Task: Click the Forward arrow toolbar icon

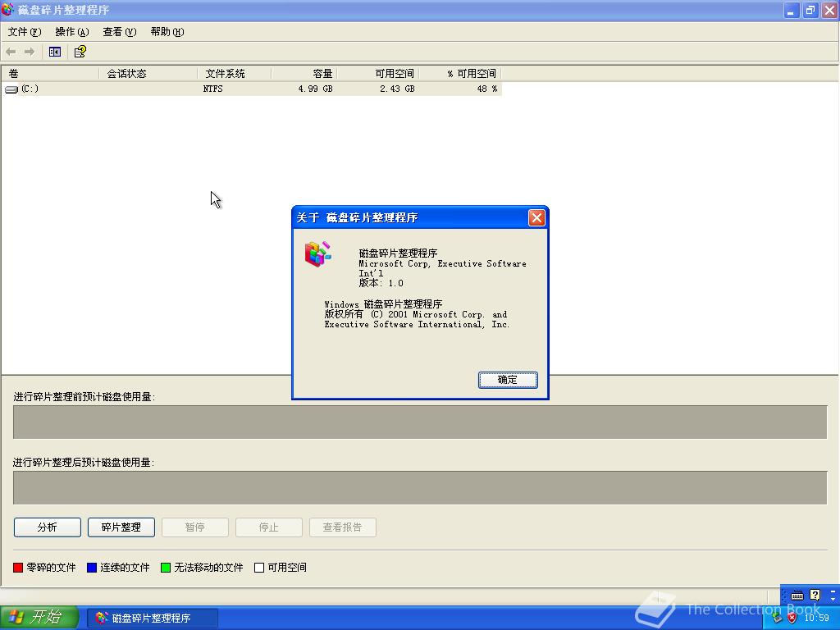Action: click(30, 52)
